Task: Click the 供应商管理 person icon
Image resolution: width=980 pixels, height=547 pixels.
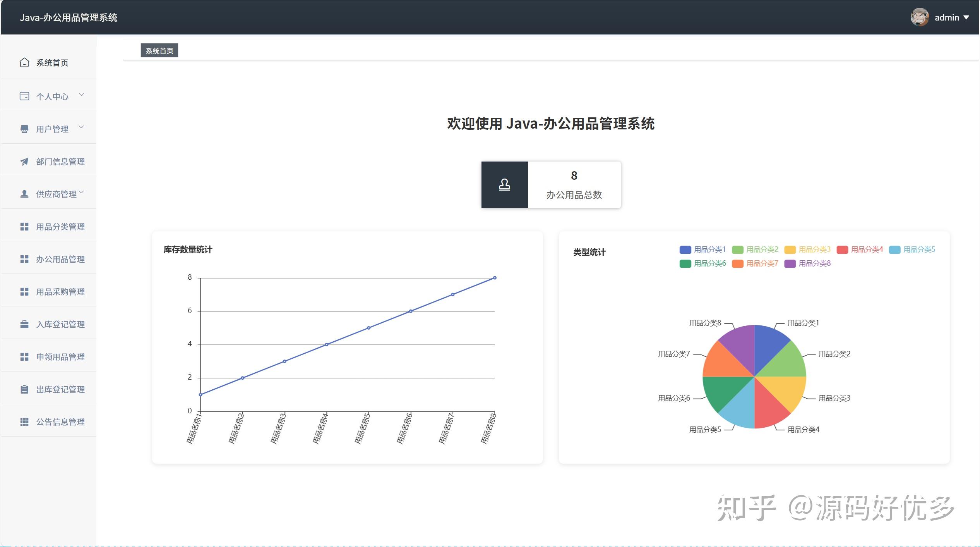Action: 24,193
